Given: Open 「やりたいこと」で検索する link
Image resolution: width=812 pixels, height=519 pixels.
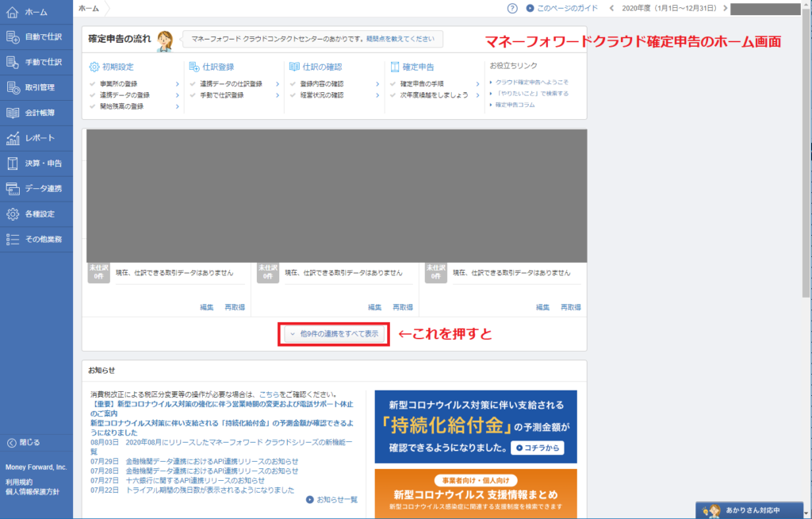Looking at the screenshot, I should coord(532,94).
